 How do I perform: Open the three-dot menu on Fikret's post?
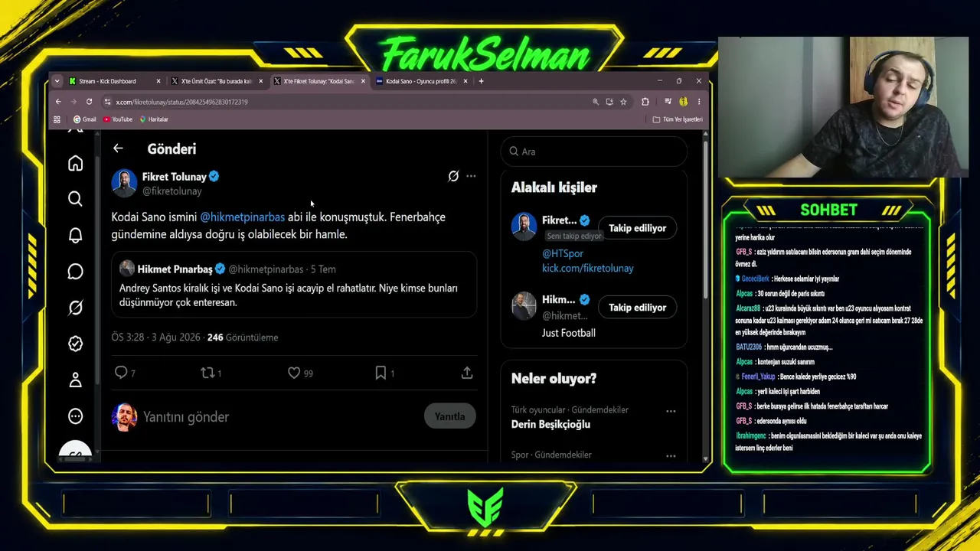pyautogui.click(x=471, y=176)
